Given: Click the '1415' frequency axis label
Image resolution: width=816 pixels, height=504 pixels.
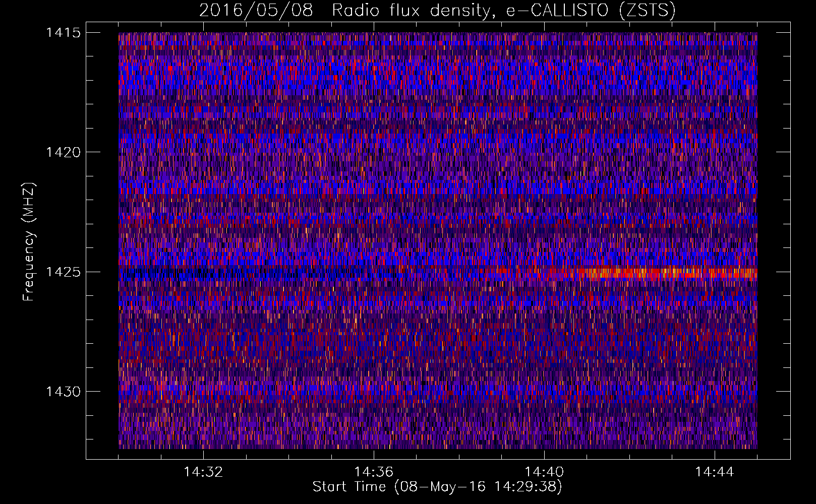Looking at the screenshot, I should pos(63,33).
